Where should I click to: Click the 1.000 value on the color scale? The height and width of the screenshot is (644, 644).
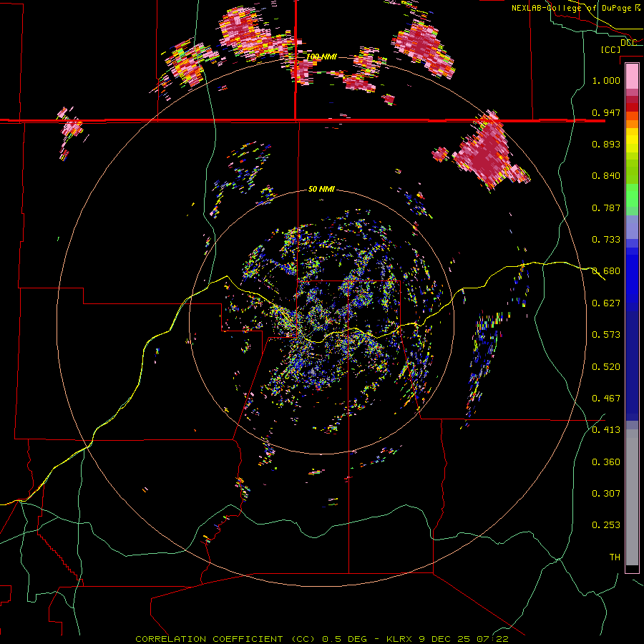(x=606, y=80)
